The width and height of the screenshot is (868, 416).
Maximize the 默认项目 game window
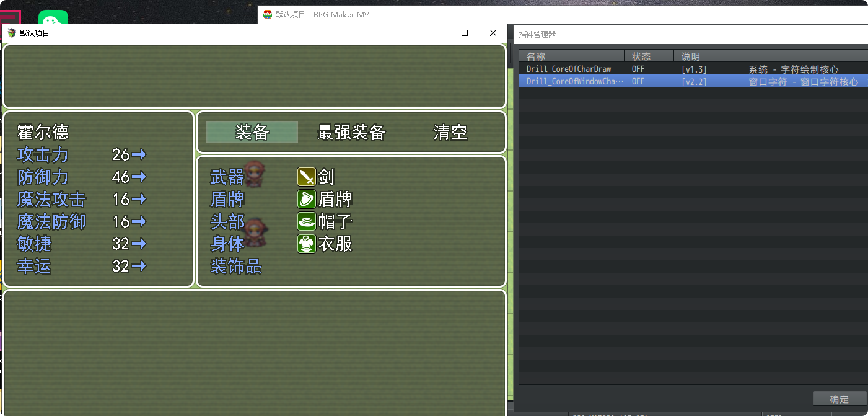point(465,33)
